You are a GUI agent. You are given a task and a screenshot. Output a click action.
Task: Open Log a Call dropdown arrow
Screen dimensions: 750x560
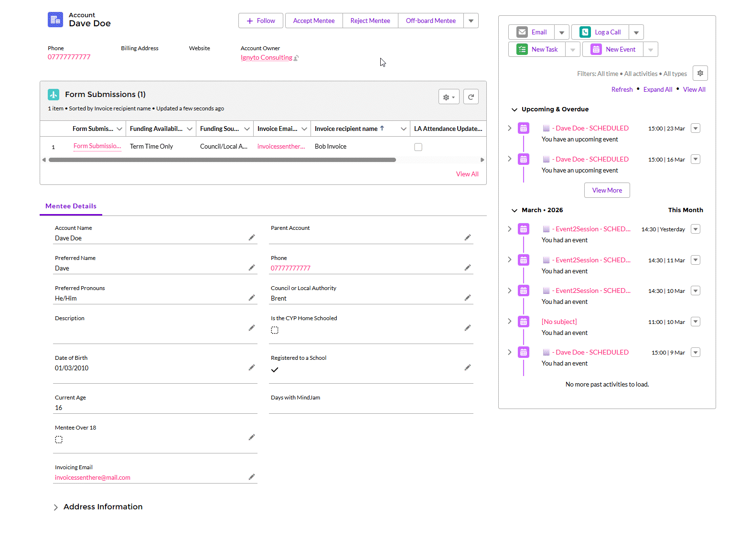click(636, 32)
